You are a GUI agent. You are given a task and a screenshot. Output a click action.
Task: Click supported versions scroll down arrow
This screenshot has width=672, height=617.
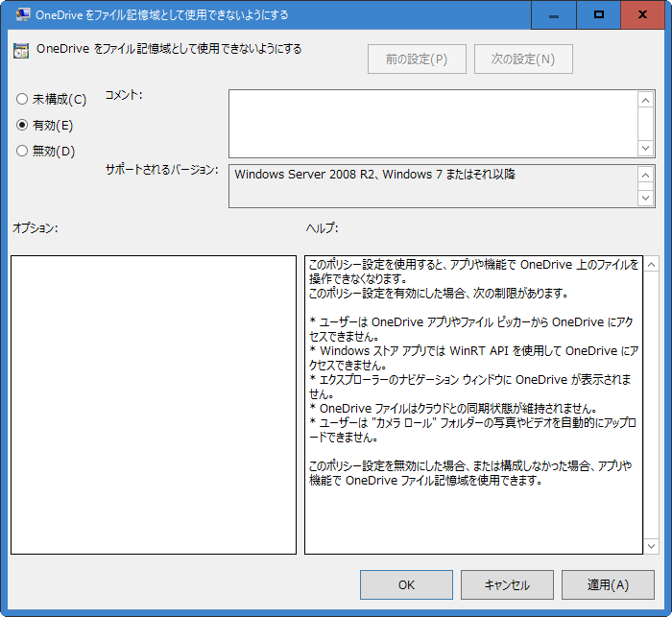pos(645,198)
